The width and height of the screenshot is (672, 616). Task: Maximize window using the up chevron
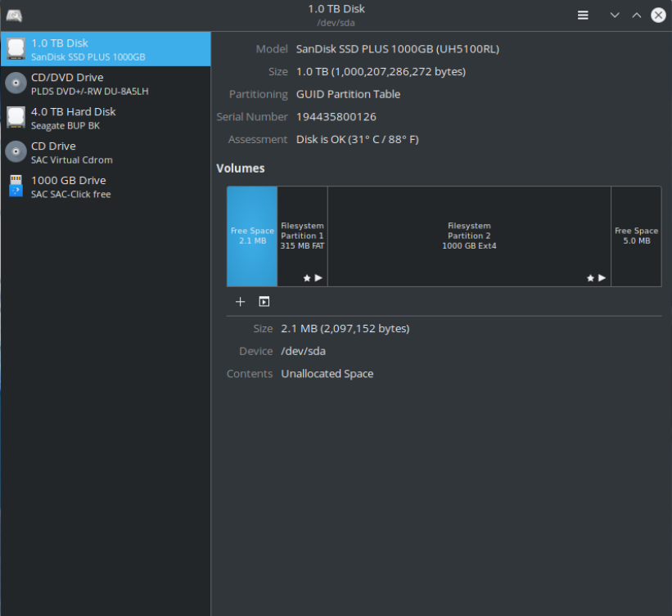coord(637,16)
